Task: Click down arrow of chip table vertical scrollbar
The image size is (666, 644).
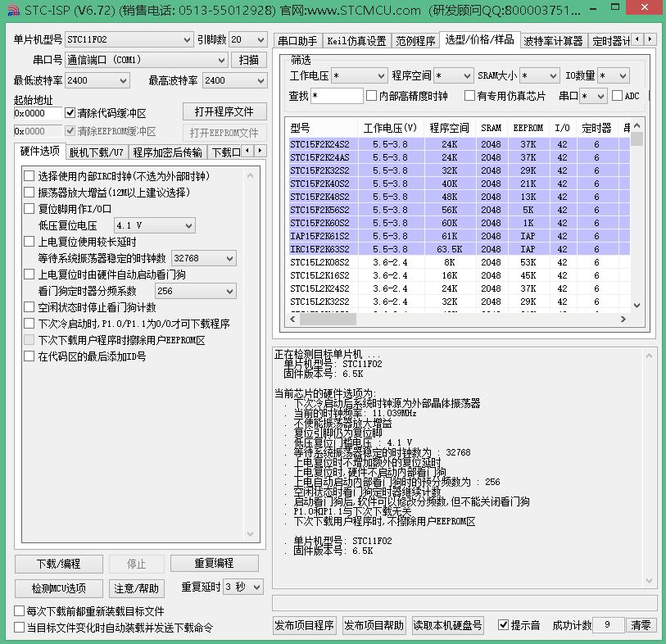Action: coord(637,306)
